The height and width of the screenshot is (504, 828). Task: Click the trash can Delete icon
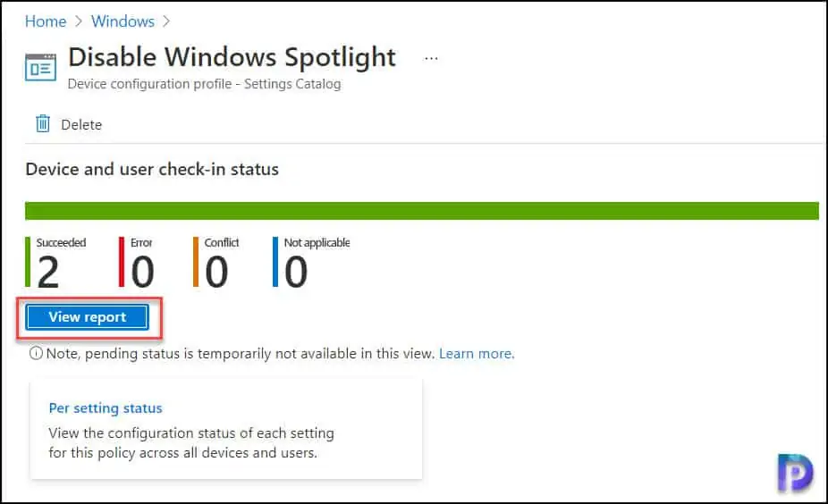pyautogui.click(x=43, y=124)
